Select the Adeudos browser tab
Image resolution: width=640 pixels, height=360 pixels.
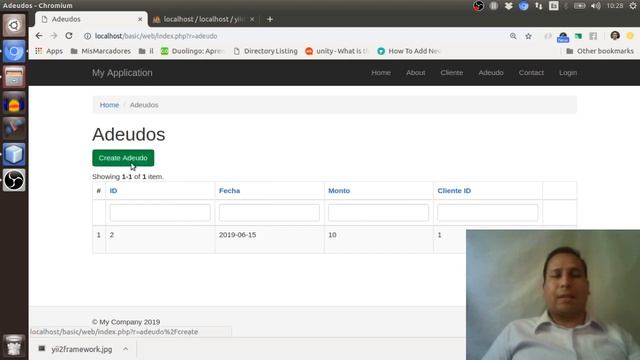click(91, 19)
